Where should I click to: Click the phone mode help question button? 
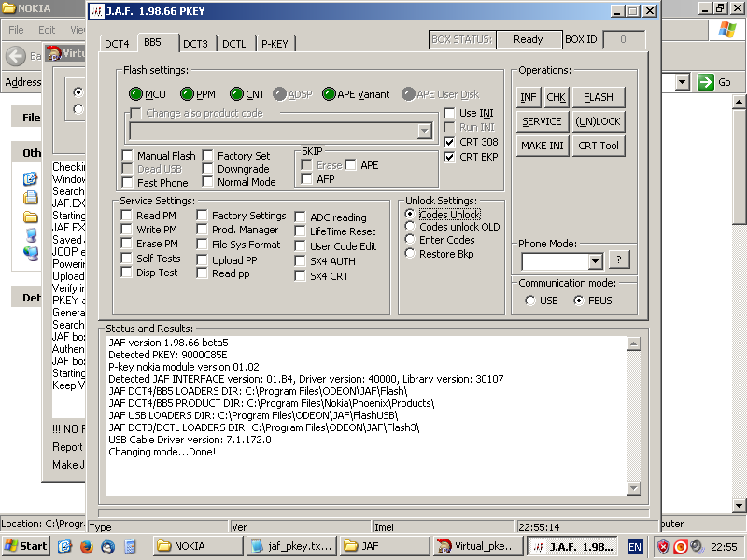click(x=619, y=260)
